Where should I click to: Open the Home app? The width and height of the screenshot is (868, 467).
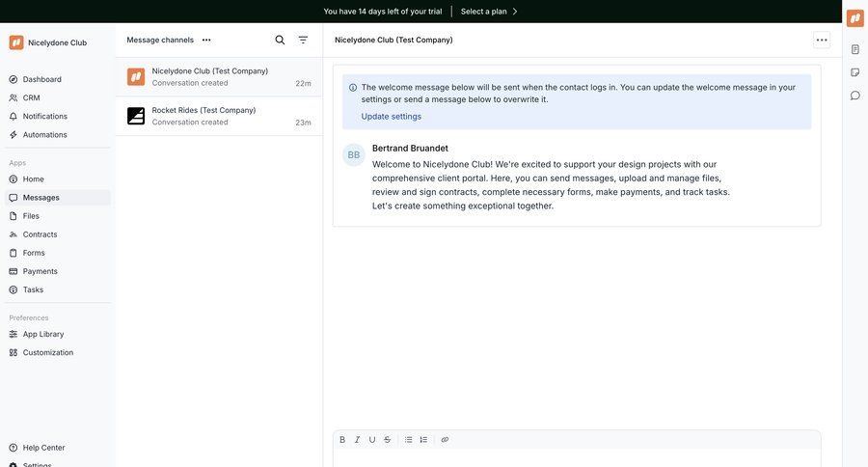click(x=58, y=179)
